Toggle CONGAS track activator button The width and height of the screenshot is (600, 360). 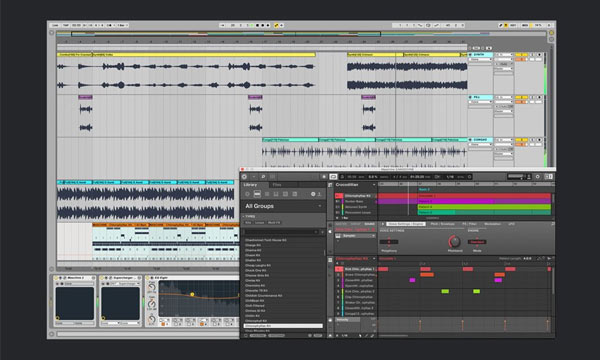click(522, 140)
